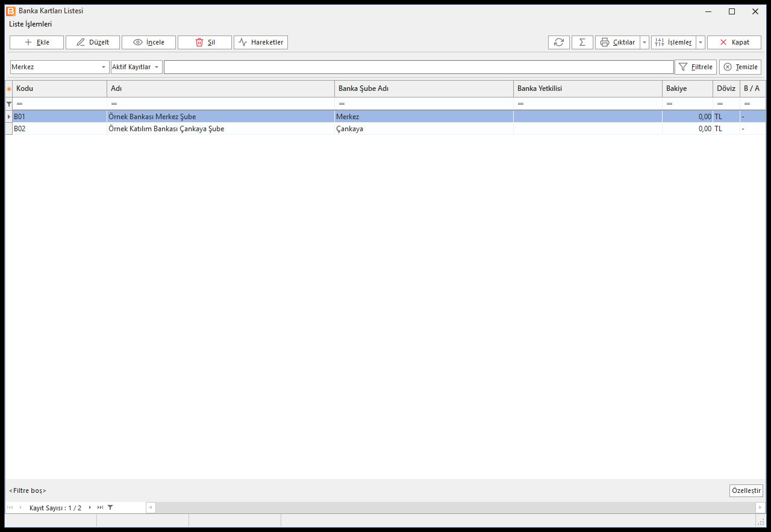Click the orange asterisk column chooser icon
The height and width of the screenshot is (532, 771).
tap(9, 89)
